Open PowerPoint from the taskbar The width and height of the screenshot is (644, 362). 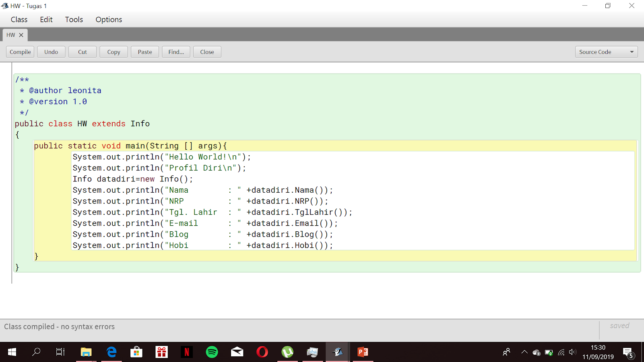point(363,352)
